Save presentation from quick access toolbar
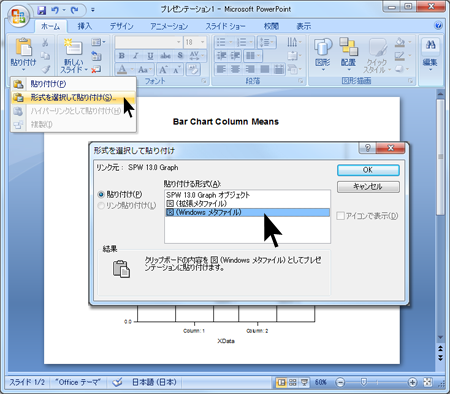 click(x=42, y=11)
